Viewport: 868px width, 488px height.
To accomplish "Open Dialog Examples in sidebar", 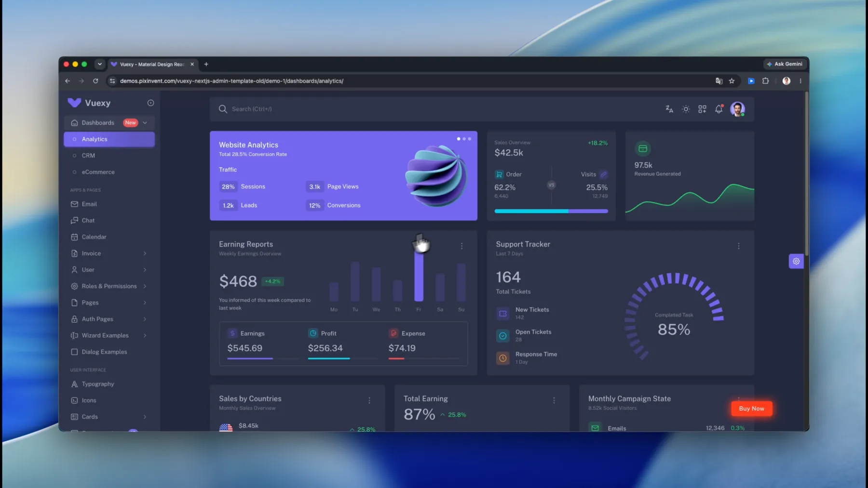I will pyautogui.click(x=109, y=352).
